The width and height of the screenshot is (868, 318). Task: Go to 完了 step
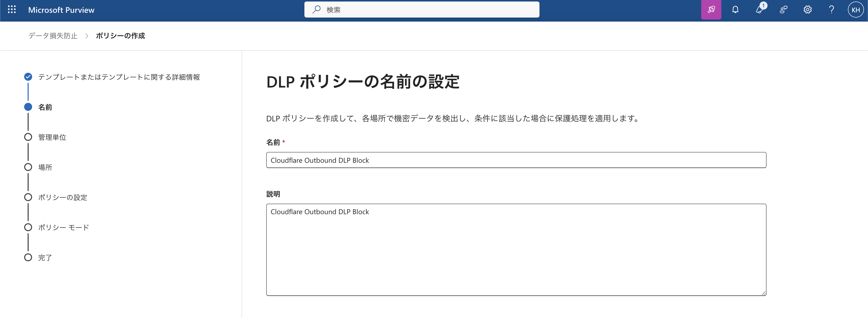(45, 258)
